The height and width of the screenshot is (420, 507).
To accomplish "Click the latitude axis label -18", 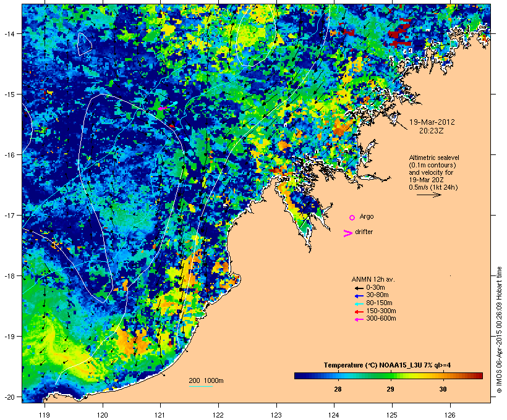I will 9,276.
